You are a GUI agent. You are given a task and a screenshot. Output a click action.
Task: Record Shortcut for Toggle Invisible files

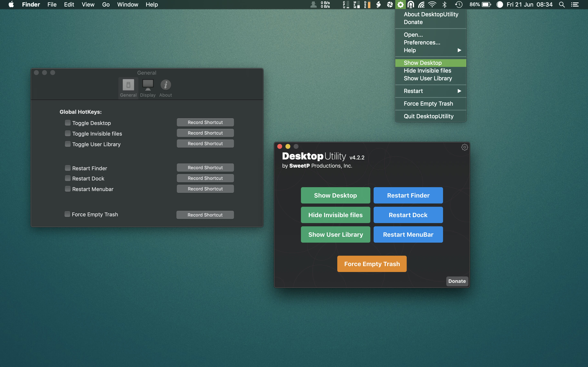(205, 133)
